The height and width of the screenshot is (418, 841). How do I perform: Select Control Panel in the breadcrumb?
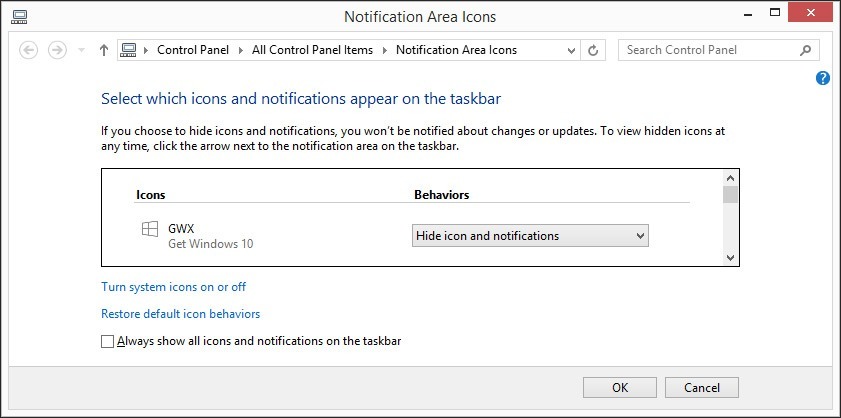pos(193,50)
